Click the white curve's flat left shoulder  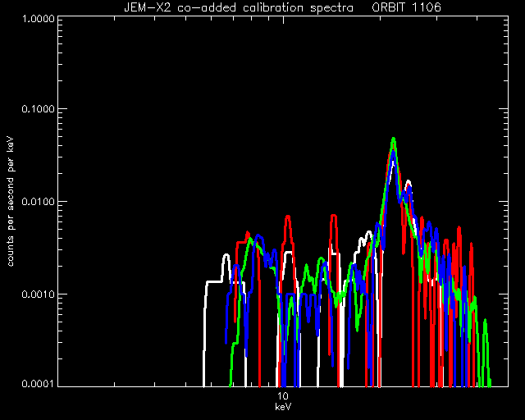click(x=213, y=281)
